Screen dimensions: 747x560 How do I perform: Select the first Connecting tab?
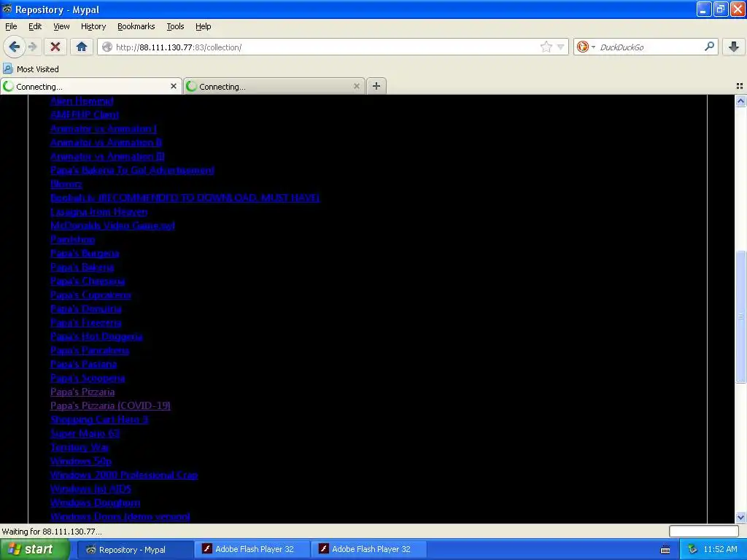click(x=91, y=86)
